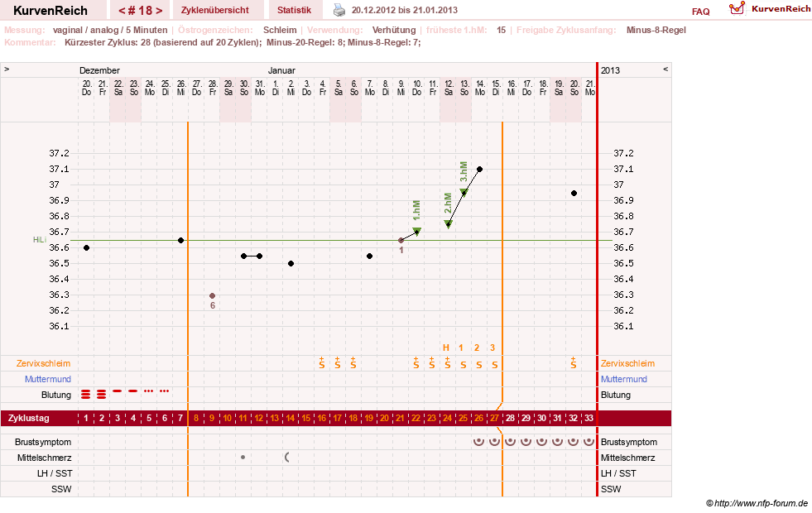Viewport: 812px width, 513px height.
Task: Select the 1.hM green triangle marker
Action: coord(417,232)
